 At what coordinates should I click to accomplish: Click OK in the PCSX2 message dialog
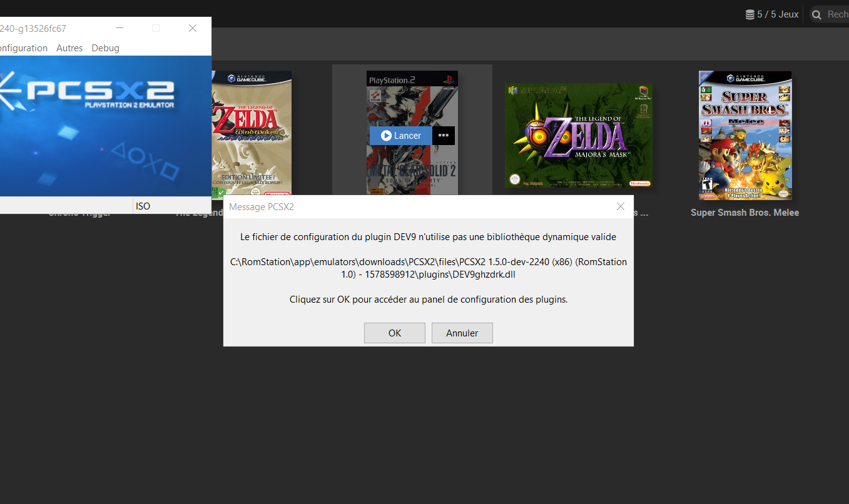pyautogui.click(x=395, y=333)
